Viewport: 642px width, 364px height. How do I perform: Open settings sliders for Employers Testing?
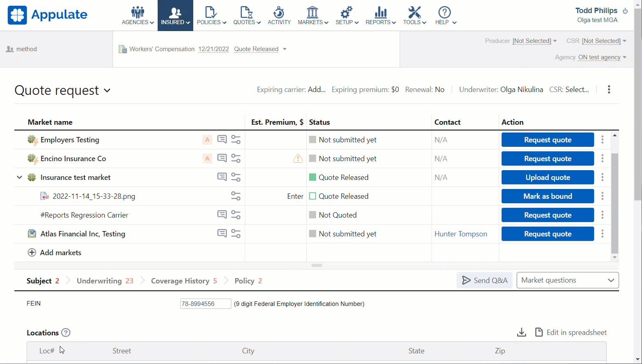click(236, 139)
